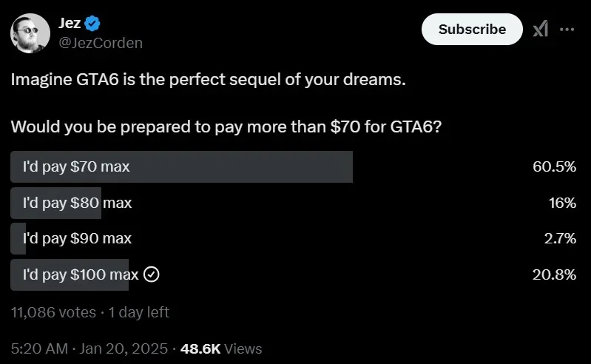Open Jez's profile avatar picture
Viewport: 591px width, 364px height.
[30, 33]
